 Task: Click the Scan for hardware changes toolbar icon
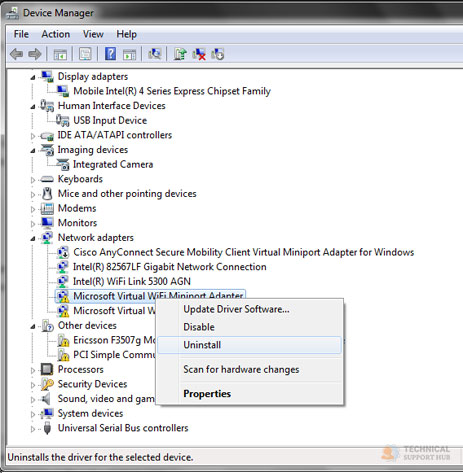click(155, 54)
